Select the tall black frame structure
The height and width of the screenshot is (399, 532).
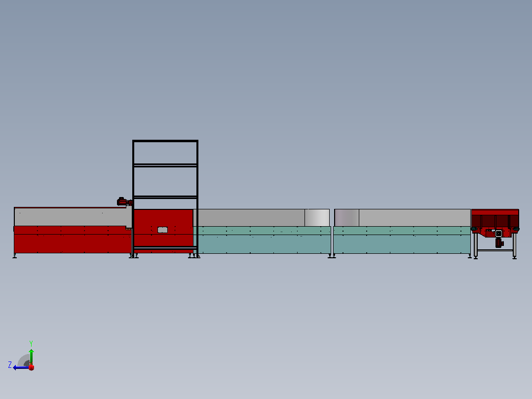coord(165,199)
